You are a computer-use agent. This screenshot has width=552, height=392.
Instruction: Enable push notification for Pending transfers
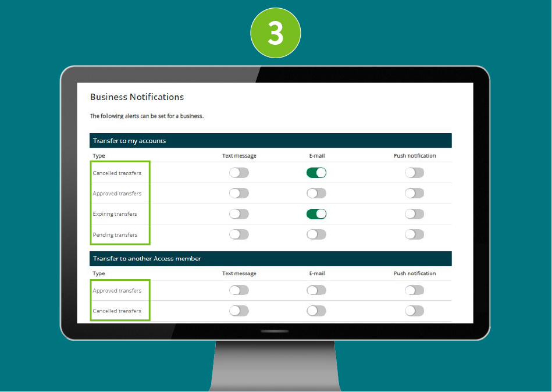pyautogui.click(x=414, y=234)
